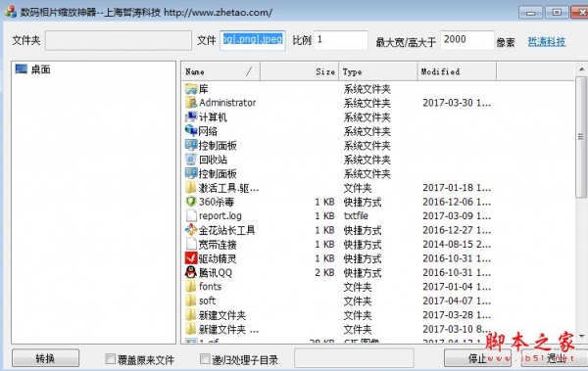The width and height of the screenshot is (588, 371).
Task: Select the 驱动精灵 red icon
Action: tap(191, 258)
